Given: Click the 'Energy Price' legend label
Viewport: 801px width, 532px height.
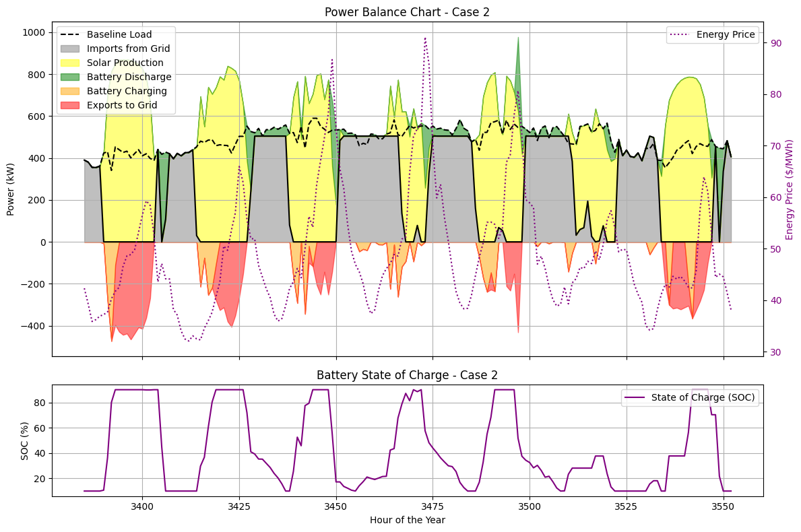Looking at the screenshot, I should tap(726, 34).
